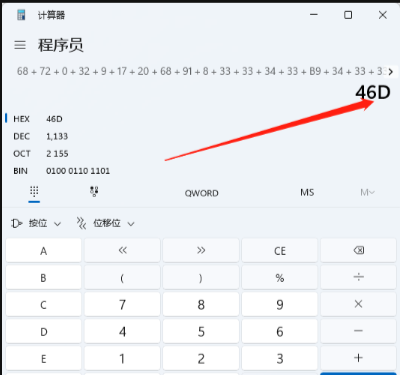Click the multiply operator key
Viewport: 400px width, 375px height.
358,304
